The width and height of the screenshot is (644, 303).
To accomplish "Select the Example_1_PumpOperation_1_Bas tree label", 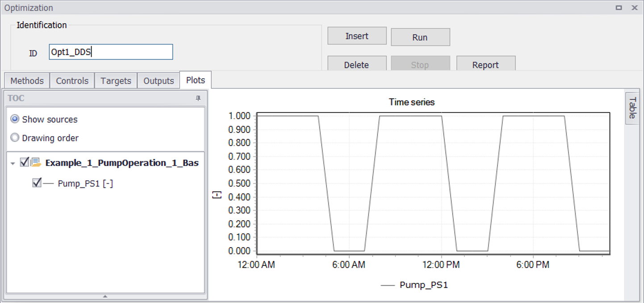I will (122, 163).
